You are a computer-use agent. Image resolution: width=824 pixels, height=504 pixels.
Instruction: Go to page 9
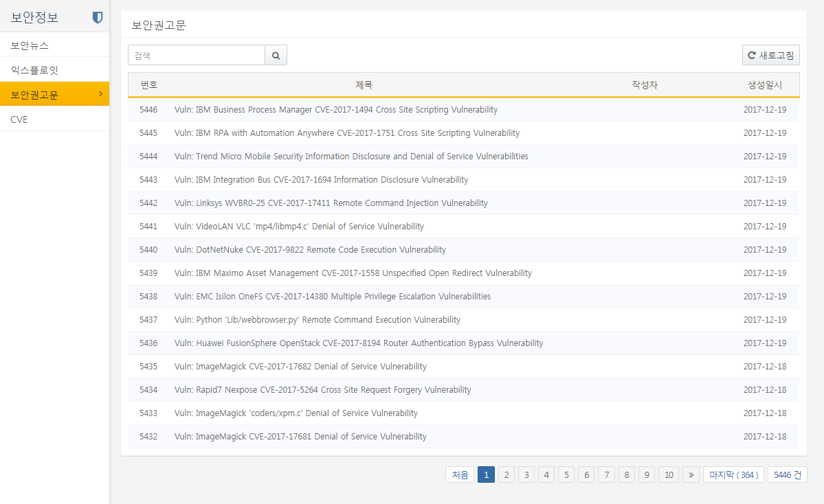coord(647,474)
